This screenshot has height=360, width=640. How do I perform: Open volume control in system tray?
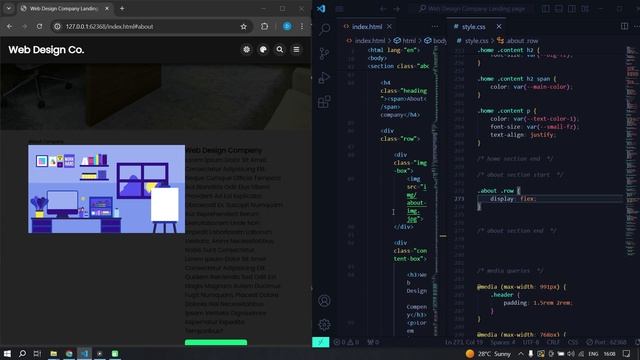point(571,353)
